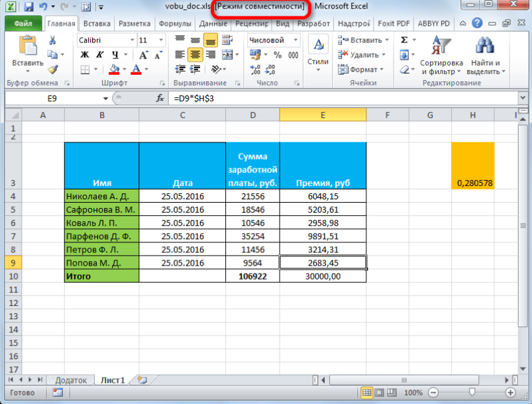Click the Save icon in quick access toolbar
Viewport: 532px width, 404px height.
click(x=28, y=7)
